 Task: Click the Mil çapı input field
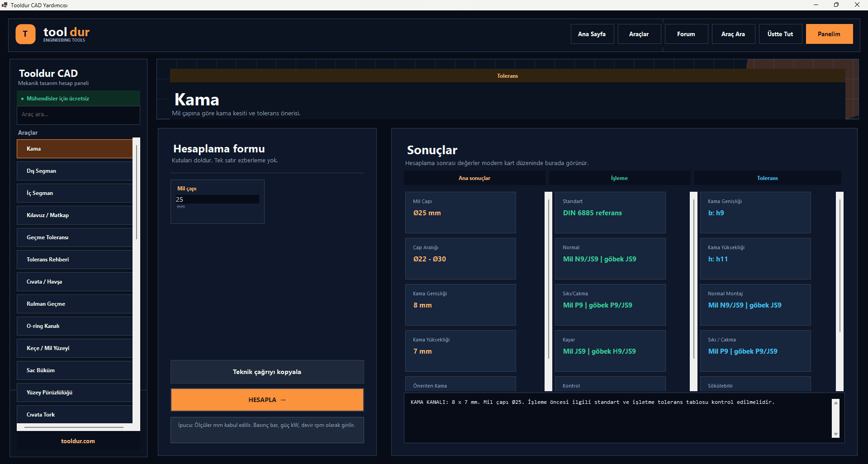click(x=217, y=199)
